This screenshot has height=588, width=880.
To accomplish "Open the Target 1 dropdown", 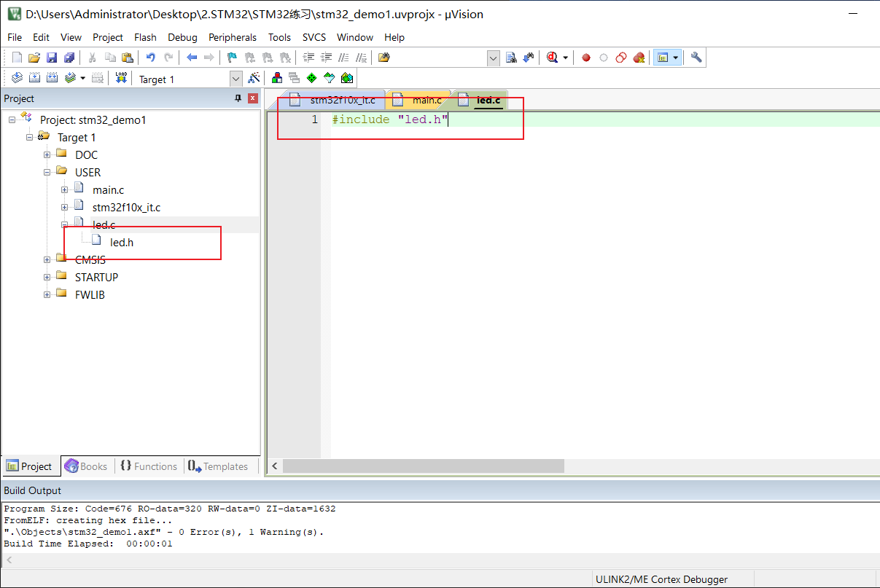I will (236, 79).
